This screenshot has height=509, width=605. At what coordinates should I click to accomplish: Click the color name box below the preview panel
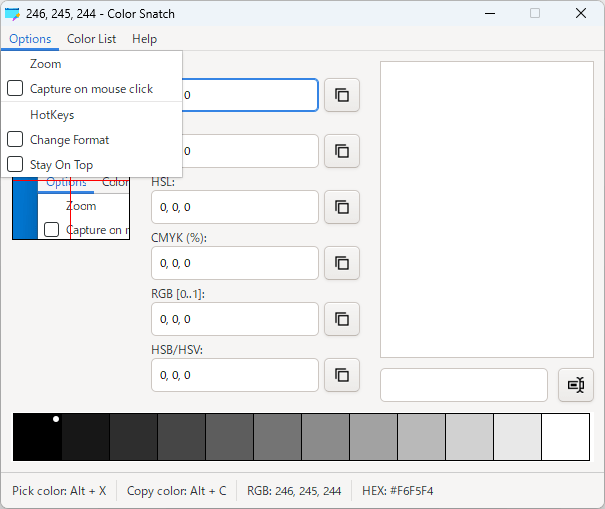click(x=464, y=385)
